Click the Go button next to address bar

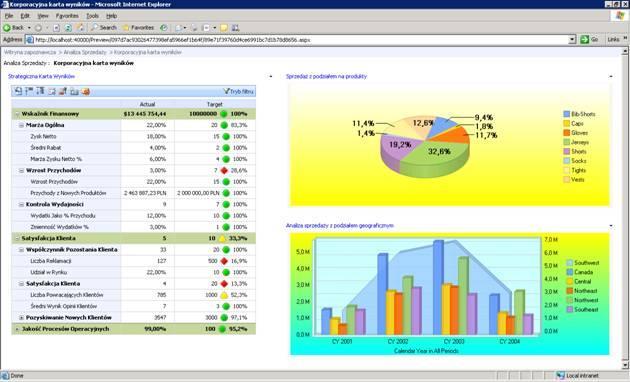(589, 39)
